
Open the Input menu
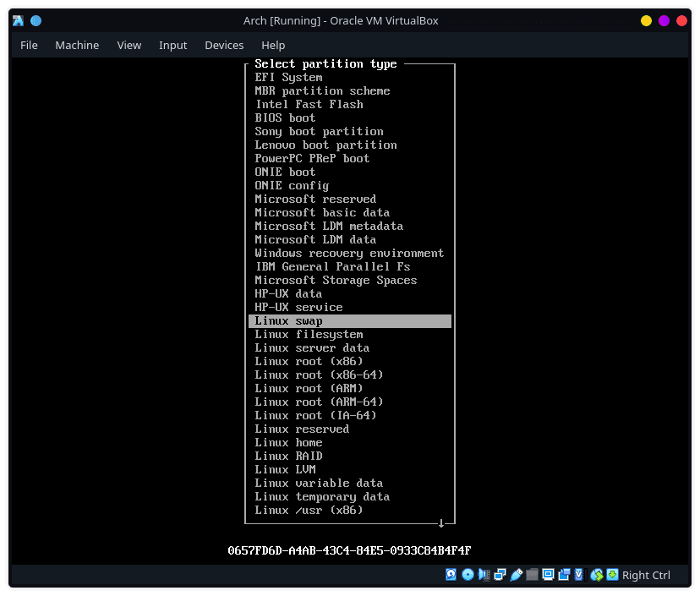pyautogui.click(x=172, y=45)
